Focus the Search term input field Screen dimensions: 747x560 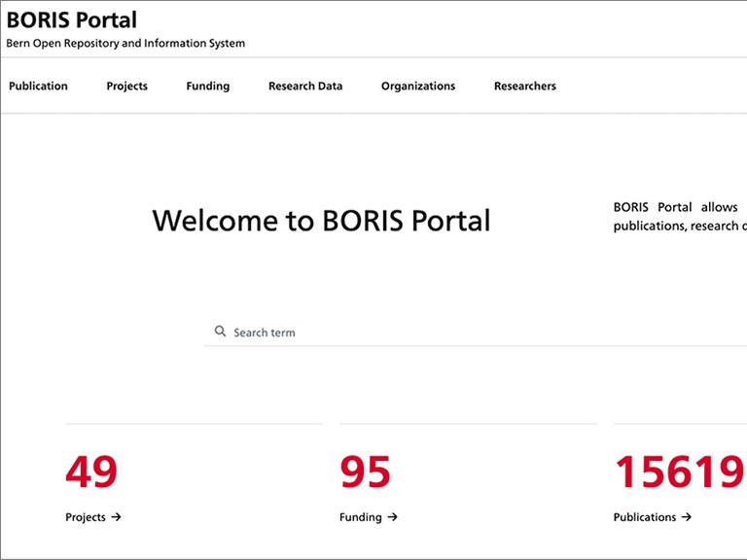pyautogui.click(x=475, y=332)
